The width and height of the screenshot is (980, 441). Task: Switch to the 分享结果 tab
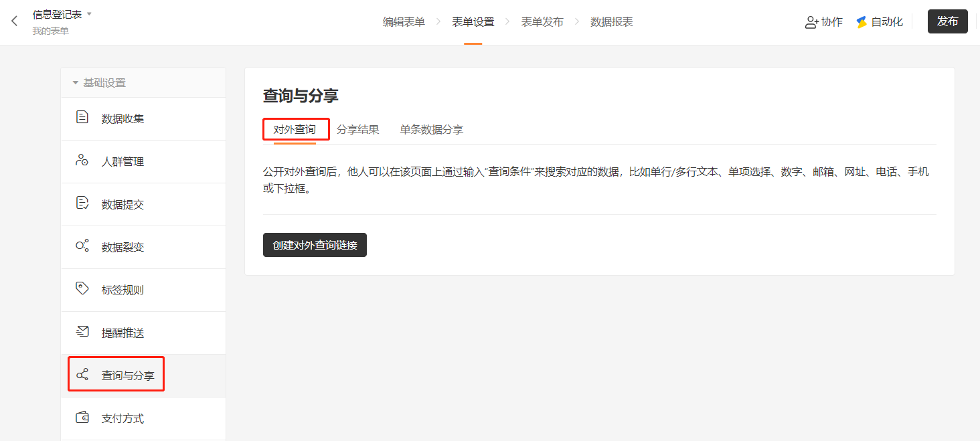pos(358,130)
